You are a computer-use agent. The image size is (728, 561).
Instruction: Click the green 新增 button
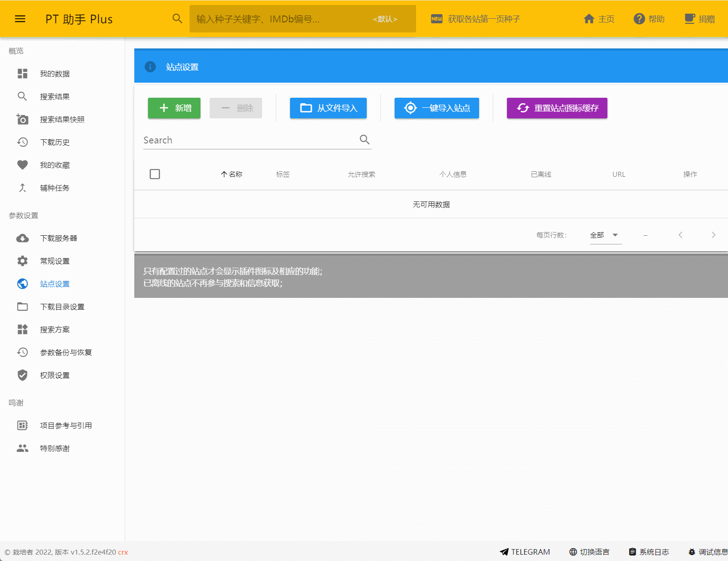174,108
